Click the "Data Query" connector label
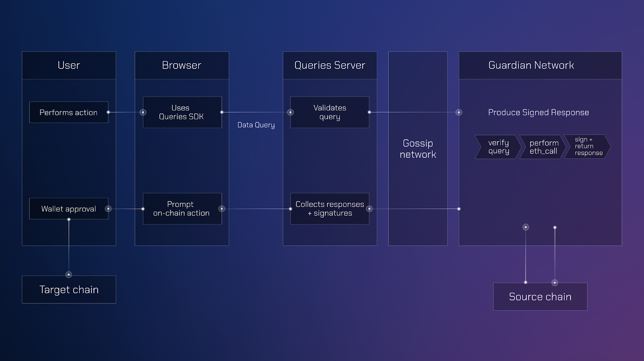Screen dimensions: 644x361 click(x=256, y=125)
